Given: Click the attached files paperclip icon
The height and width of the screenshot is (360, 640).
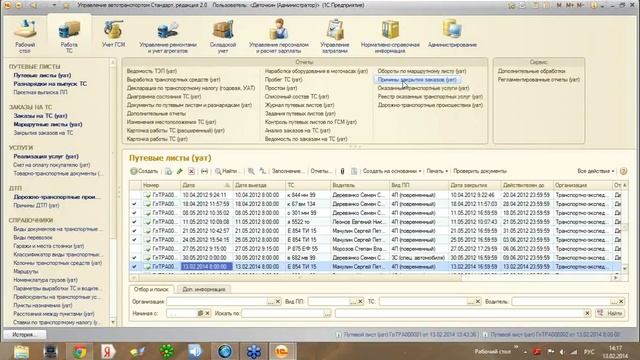Looking at the screenshot, I should coord(342,171).
